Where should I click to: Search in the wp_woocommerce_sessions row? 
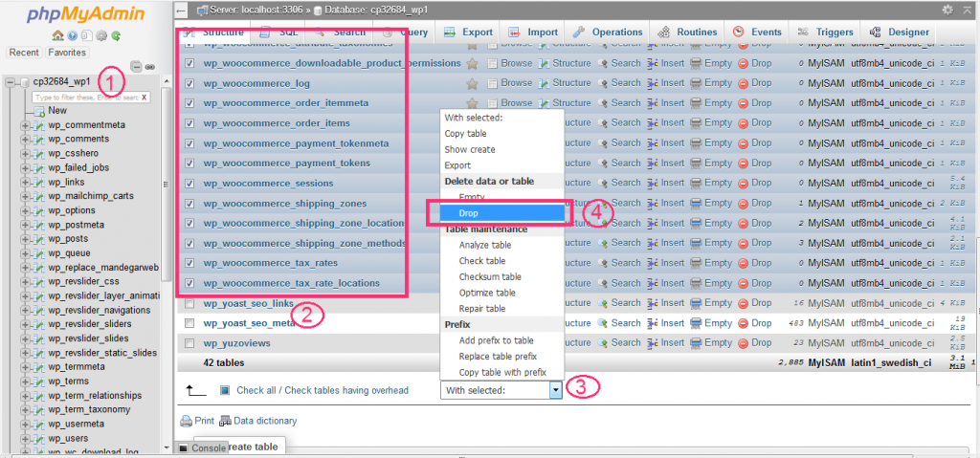pyautogui.click(x=619, y=183)
